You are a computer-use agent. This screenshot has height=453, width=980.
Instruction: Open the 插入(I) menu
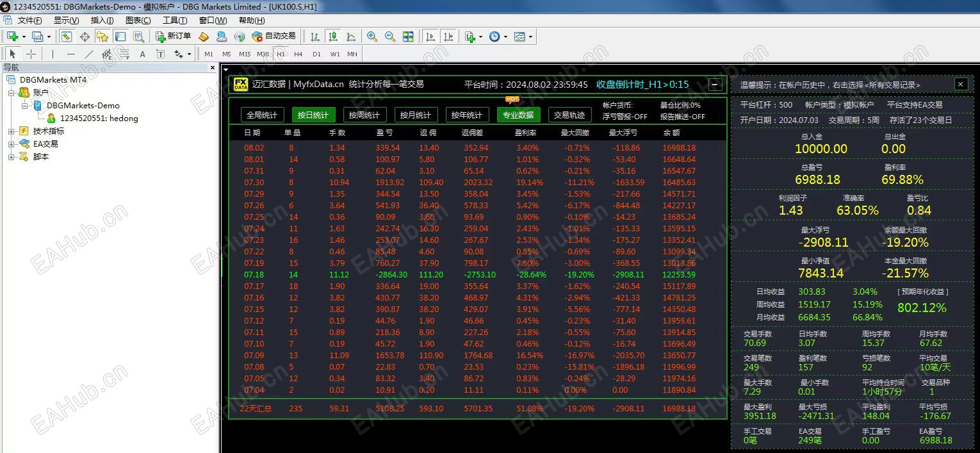pos(102,21)
